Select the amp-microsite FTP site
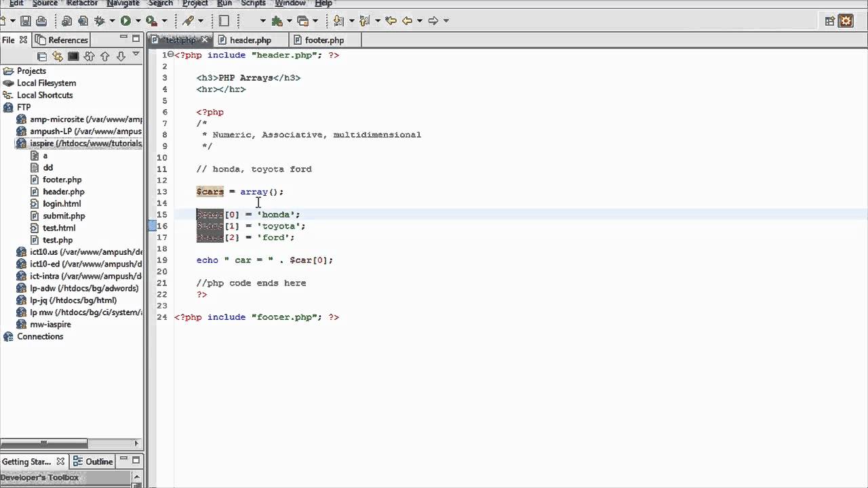868x488 pixels. 79,119
